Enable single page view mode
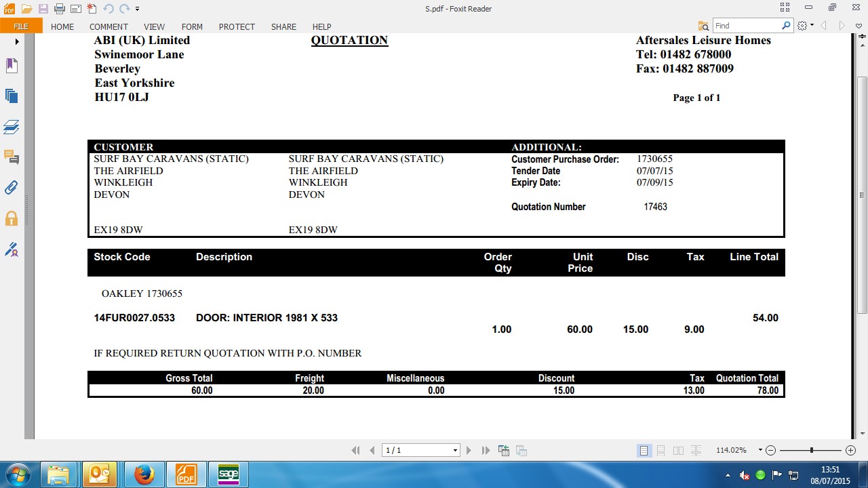The image size is (868, 488). [644, 451]
